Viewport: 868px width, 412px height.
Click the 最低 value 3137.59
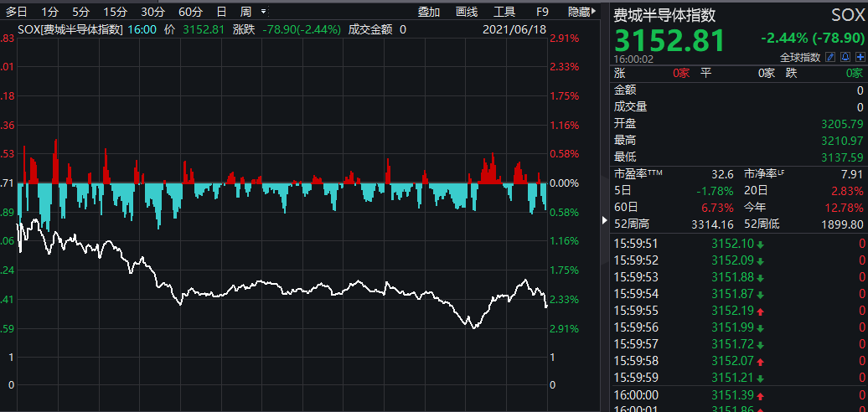[843, 157]
